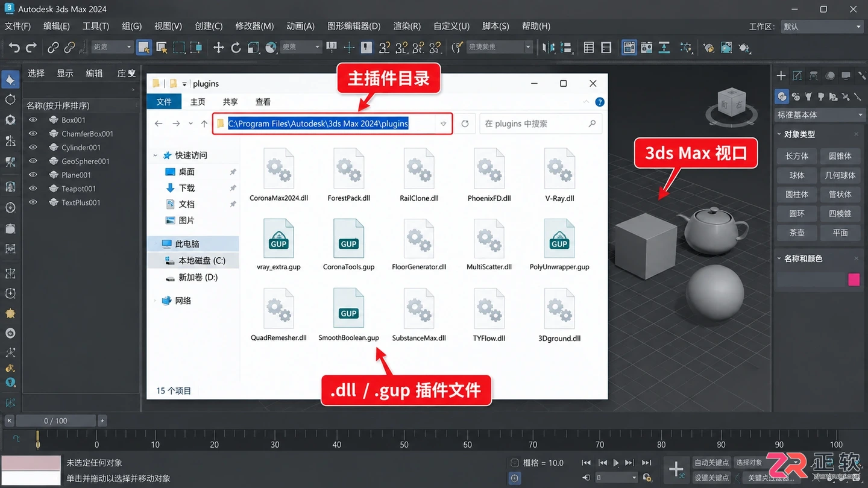Viewport: 868px width, 488px height.
Task: Select the Lights category icon
Action: (808, 96)
